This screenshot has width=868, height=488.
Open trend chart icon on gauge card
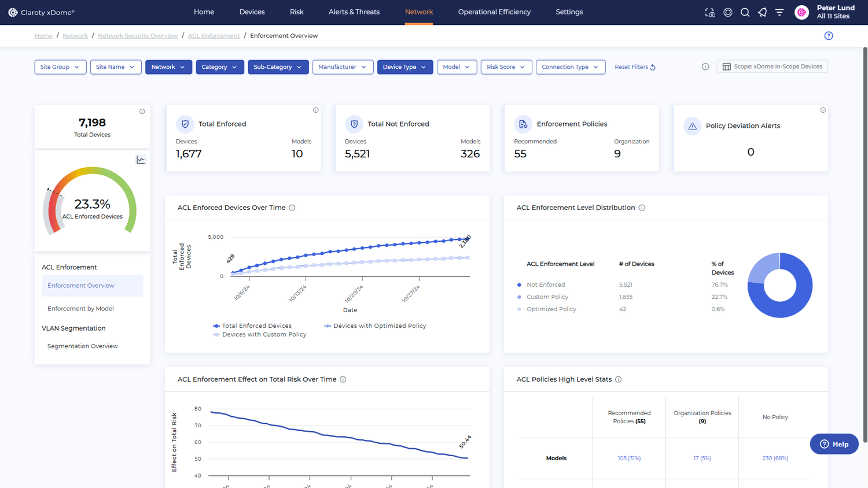(x=141, y=160)
